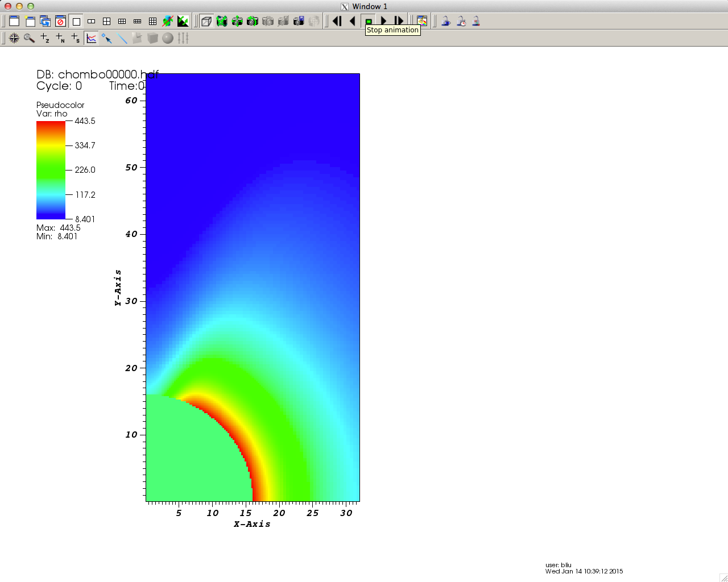Image resolution: width=728 pixels, height=582 pixels.
Task: Activate the Navigate mode compass
Action: pos(14,38)
